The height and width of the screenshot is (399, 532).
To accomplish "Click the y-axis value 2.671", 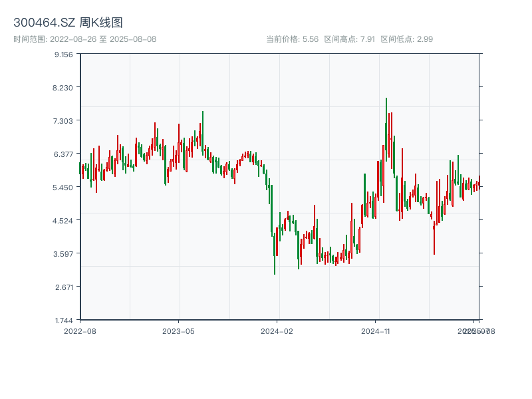I will pos(64,287).
